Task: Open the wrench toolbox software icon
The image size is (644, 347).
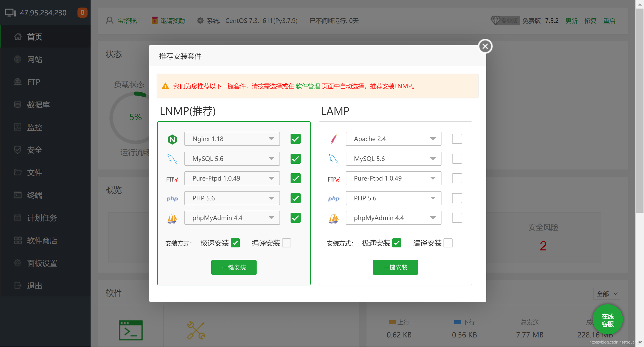Action: (196, 330)
